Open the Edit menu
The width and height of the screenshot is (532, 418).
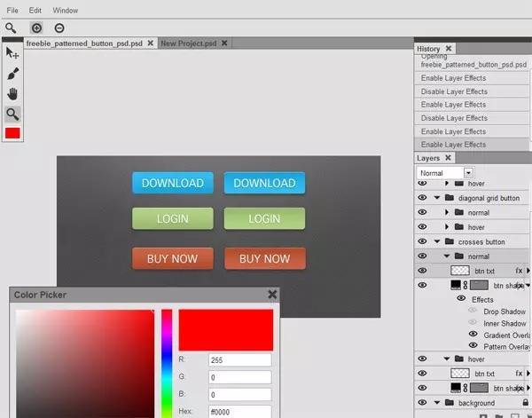point(35,10)
